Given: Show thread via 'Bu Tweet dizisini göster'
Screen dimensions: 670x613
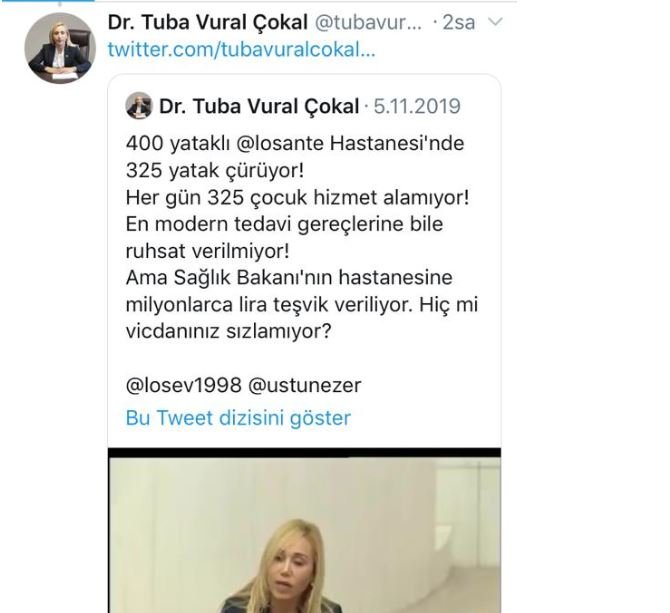Looking at the screenshot, I should tap(238, 417).
